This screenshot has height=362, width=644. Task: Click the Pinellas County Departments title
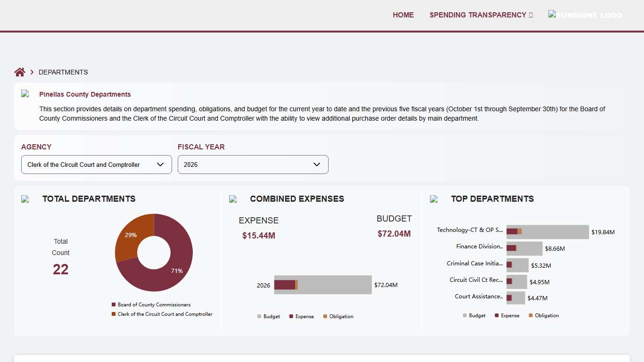[85, 94]
